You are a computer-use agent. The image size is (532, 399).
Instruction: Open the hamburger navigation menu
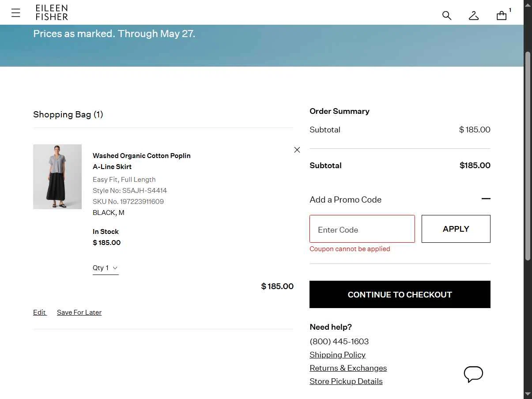point(16,13)
